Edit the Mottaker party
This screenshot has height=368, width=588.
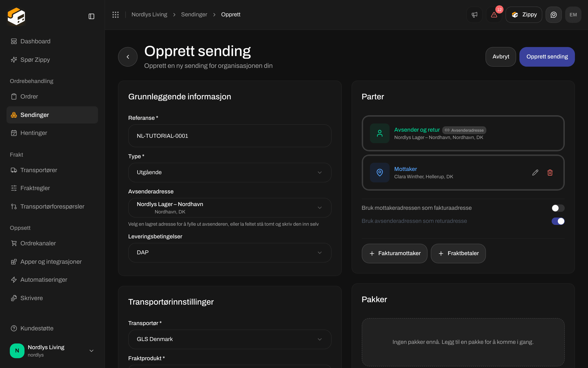pyautogui.click(x=535, y=173)
